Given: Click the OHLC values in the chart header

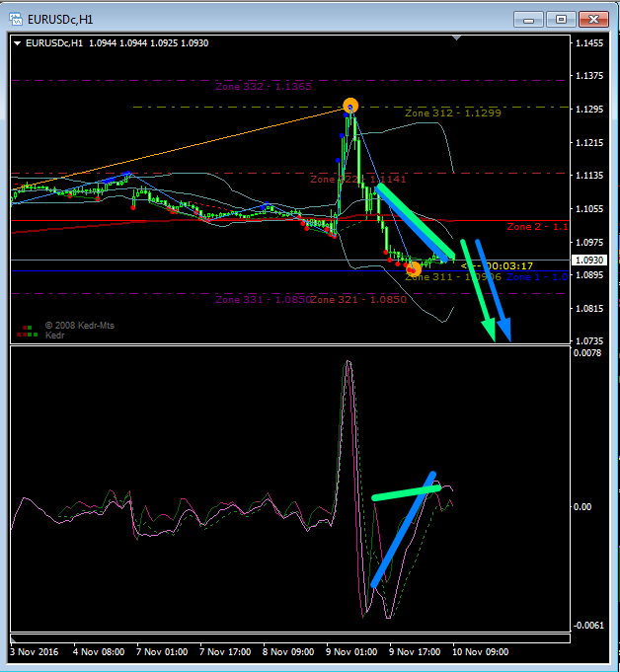Looking at the screenshot, I should pos(148,43).
